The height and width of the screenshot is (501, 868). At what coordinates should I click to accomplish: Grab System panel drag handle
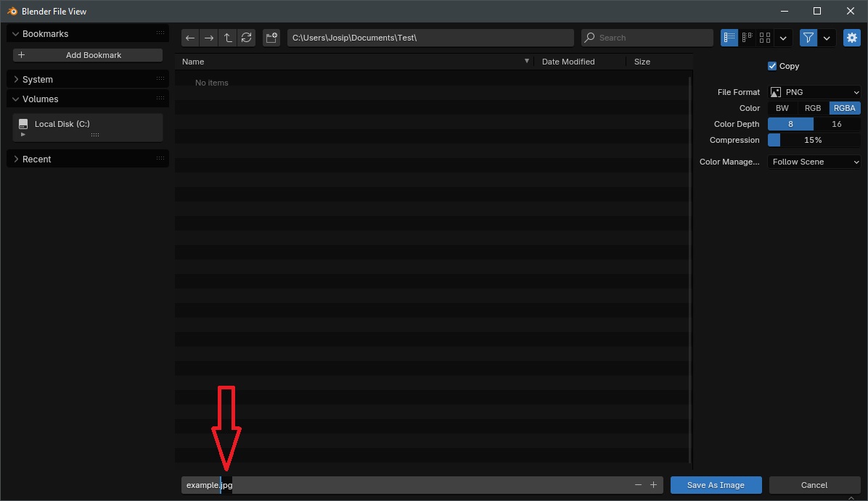160,78
